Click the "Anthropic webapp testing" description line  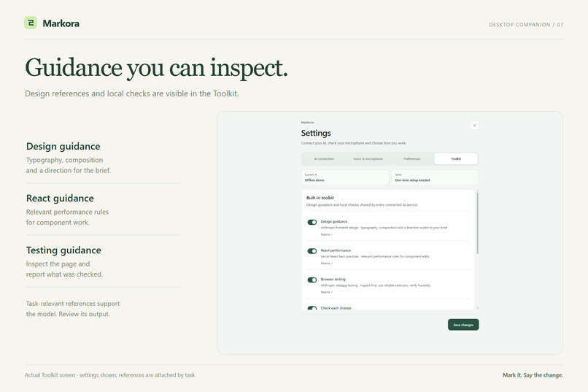tap(376, 285)
